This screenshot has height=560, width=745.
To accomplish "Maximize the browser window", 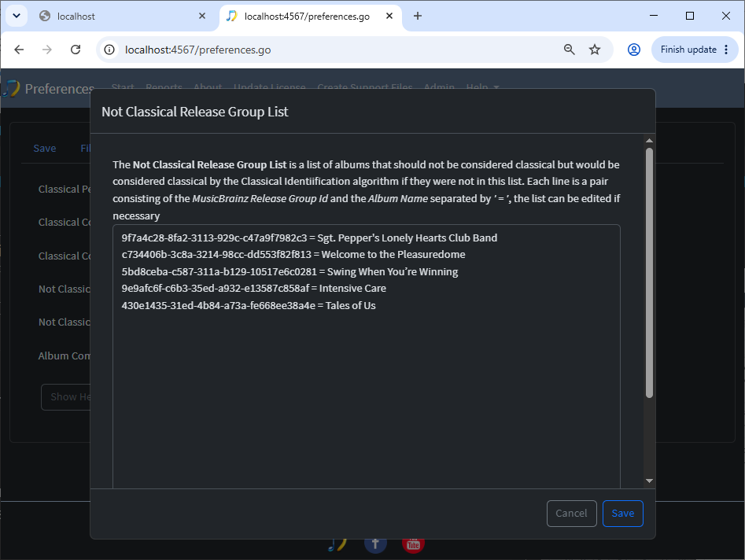I will tap(690, 16).
